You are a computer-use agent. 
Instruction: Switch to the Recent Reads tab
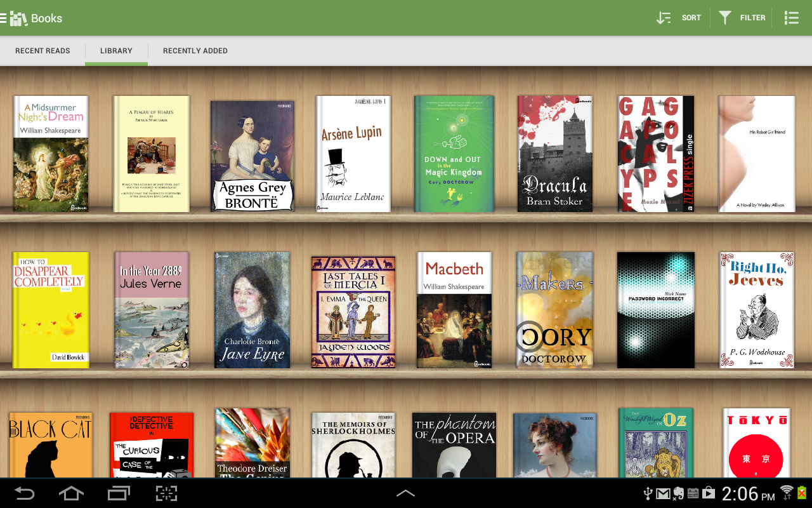click(43, 51)
